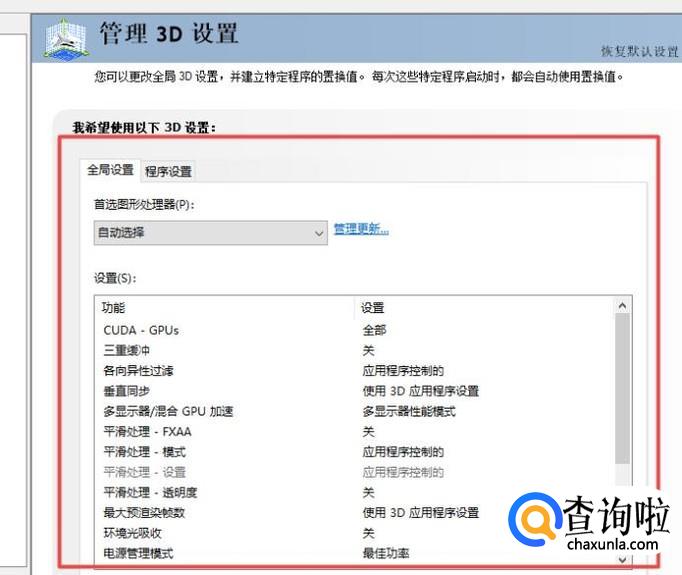Select the 最大预渲染帧数 row
Viewport: 682px width, 575px height.
[354, 513]
